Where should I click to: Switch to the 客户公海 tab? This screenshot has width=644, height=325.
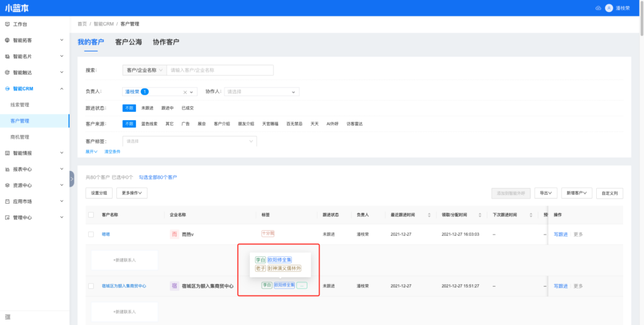128,42
